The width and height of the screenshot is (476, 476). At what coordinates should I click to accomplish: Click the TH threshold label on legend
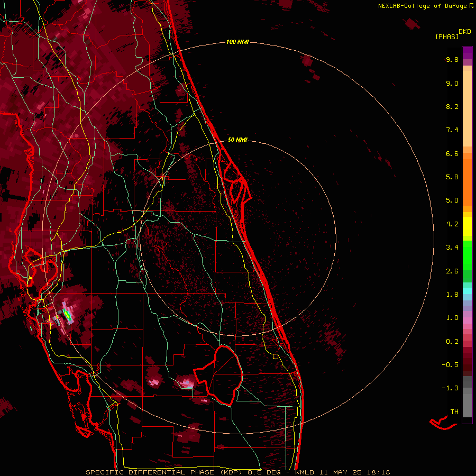pos(454,412)
